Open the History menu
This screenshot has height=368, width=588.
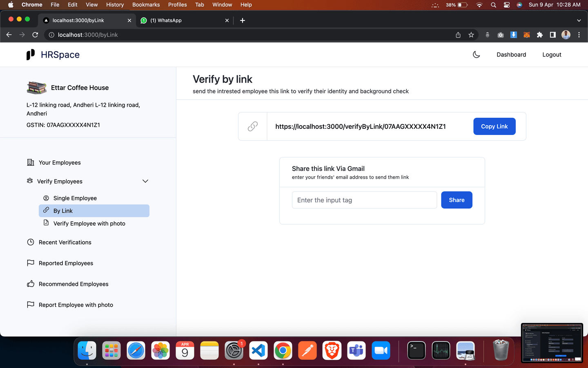point(115,4)
